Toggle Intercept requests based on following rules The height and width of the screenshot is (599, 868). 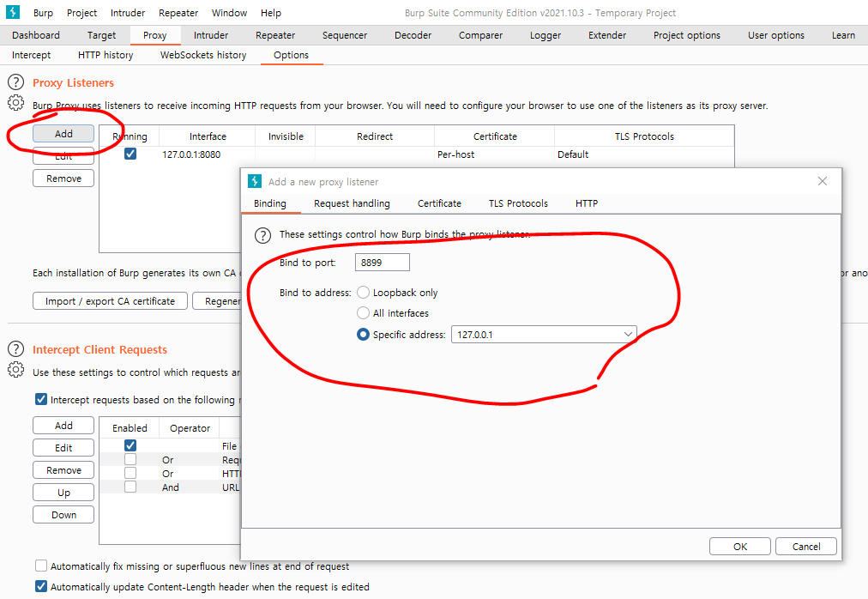tap(41, 399)
